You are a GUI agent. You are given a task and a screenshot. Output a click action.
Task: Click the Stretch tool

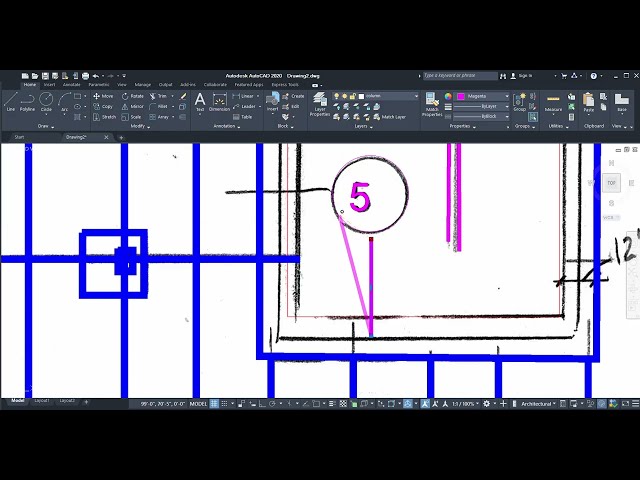[x=104, y=117]
